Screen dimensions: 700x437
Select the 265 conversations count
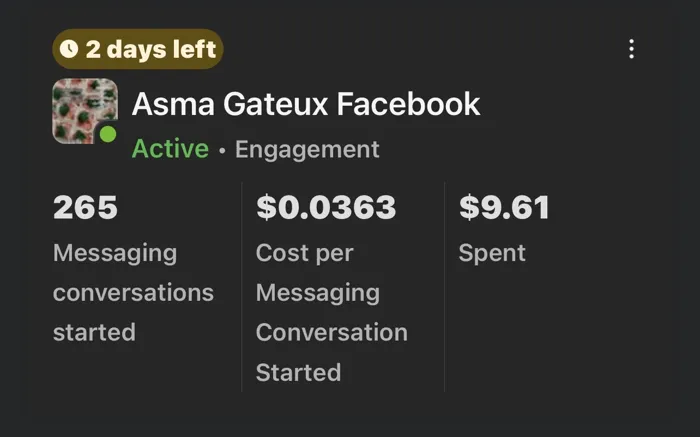coord(85,208)
